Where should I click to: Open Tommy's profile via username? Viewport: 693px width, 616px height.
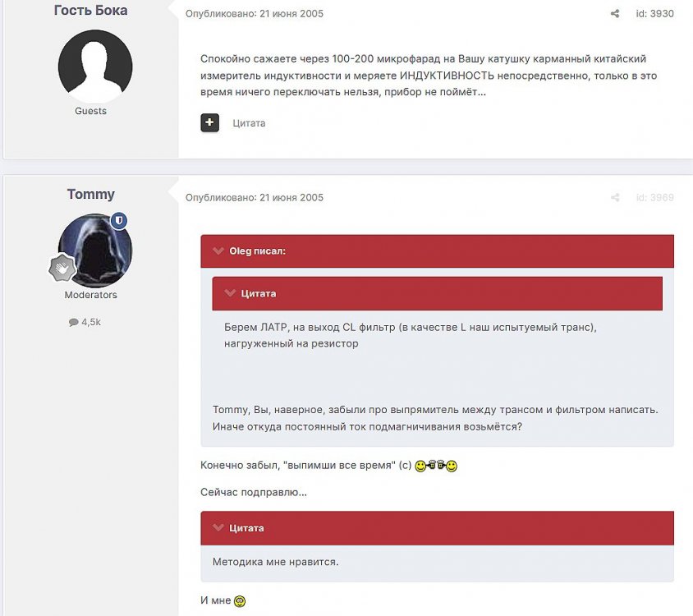coord(91,194)
